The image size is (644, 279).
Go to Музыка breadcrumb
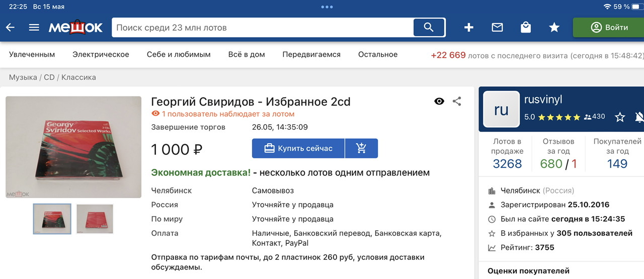pyautogui.click(x=23, y=77)
